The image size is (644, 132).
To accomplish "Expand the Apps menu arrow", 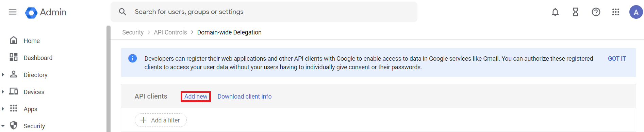I will click(x=3, y=108).
